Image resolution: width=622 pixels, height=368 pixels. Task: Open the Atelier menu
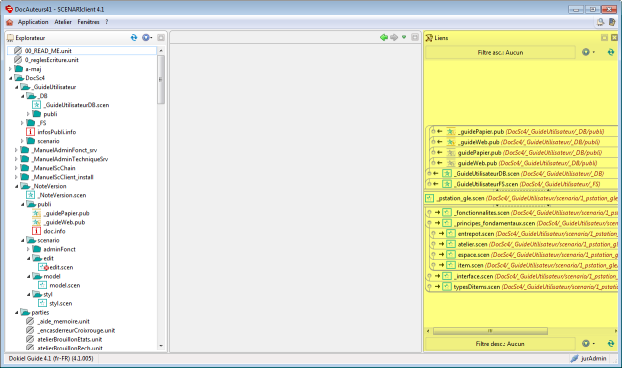pyautogui.click(x=63, y=22)
